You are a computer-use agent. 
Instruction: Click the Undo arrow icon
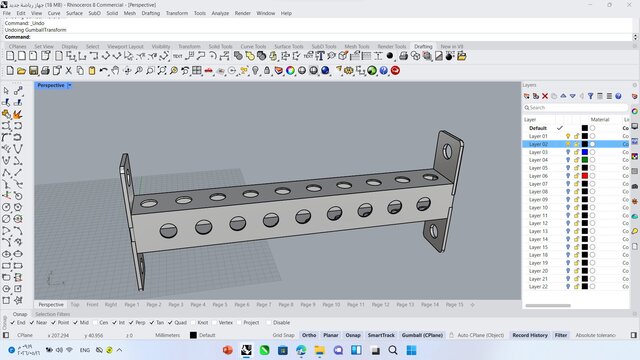click(x=103, y=71)
